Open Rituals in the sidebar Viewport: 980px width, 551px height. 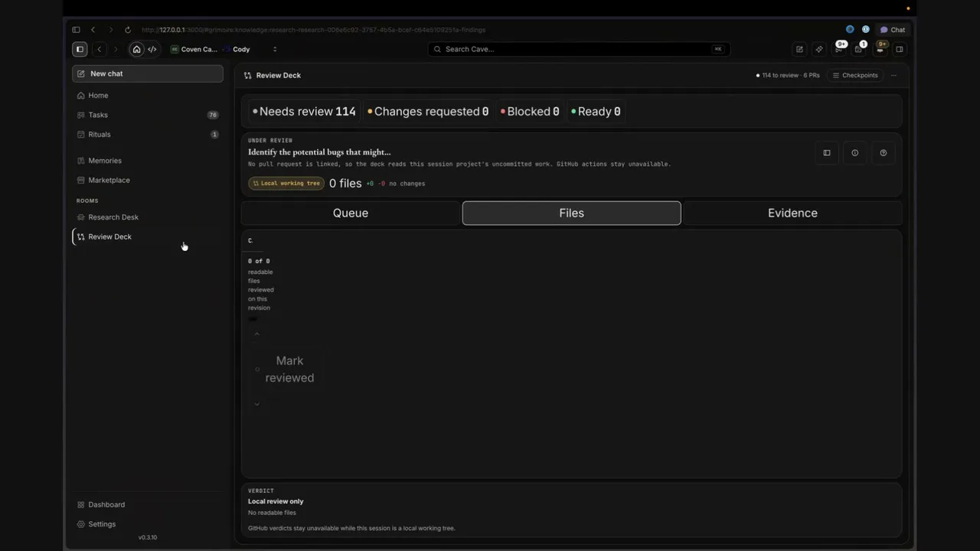(148, 135)
